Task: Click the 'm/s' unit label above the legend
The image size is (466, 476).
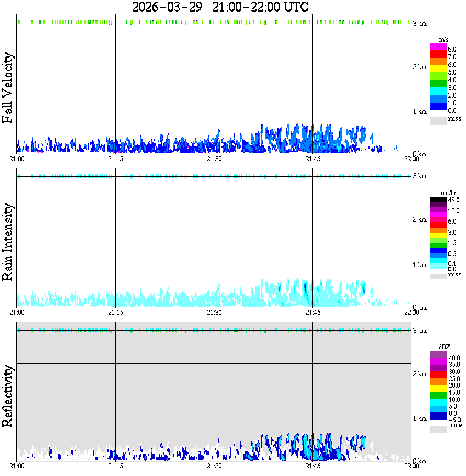Action: point(444,40)
